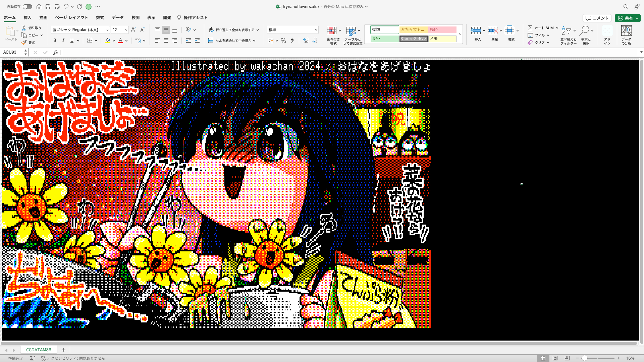
Task: Click 切り取り cut button
Action: click(x=32, y=28)
